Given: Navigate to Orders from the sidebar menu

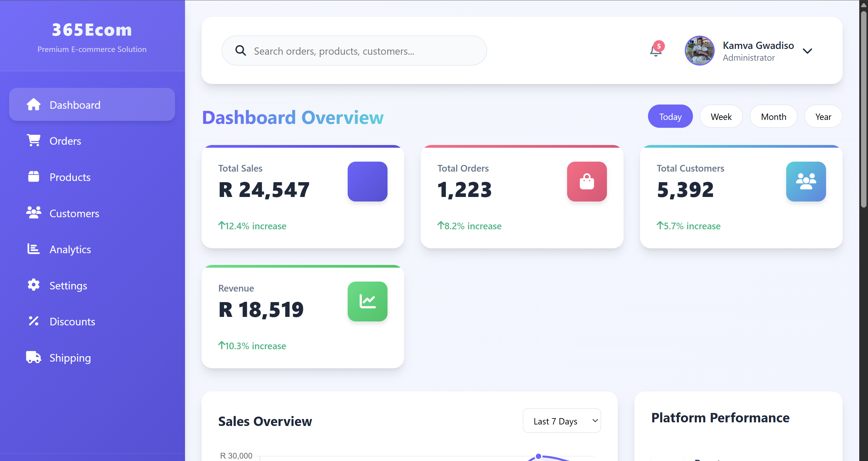Looking at the screenshot, I should [65, 140].
